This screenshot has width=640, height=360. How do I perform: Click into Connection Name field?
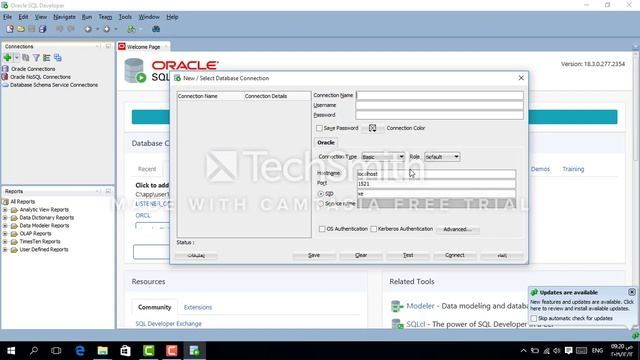coord(439,96)
